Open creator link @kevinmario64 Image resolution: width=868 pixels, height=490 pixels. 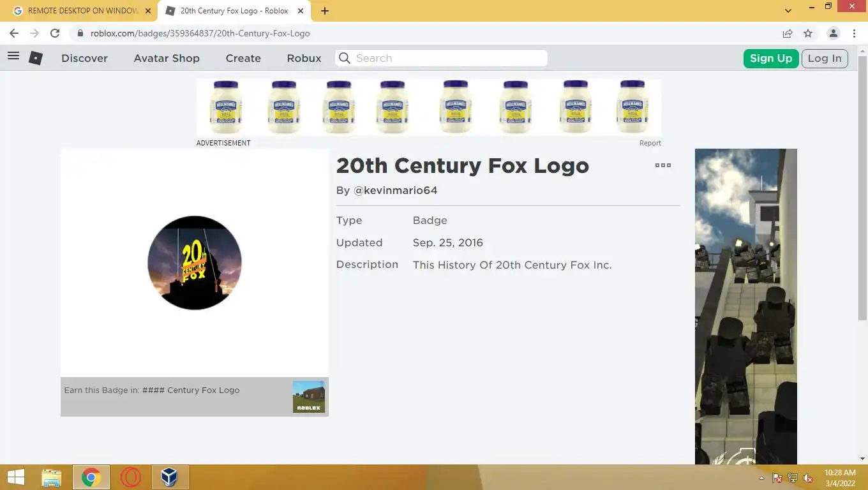(395, 190)
